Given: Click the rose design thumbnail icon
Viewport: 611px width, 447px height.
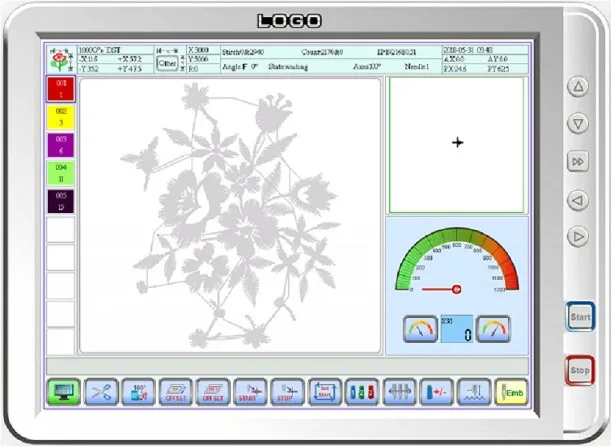Looking at the screenshot, I should pyautogui.click(x=60, y=59).
